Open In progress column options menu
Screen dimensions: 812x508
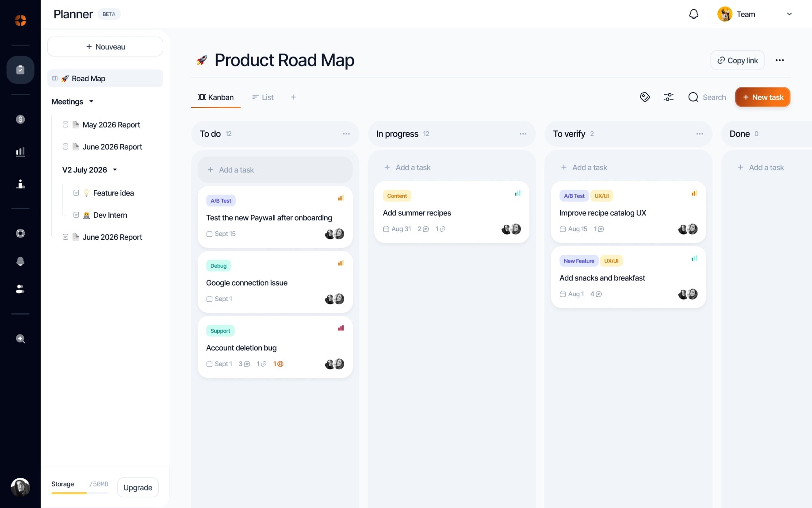coord(523,134)
